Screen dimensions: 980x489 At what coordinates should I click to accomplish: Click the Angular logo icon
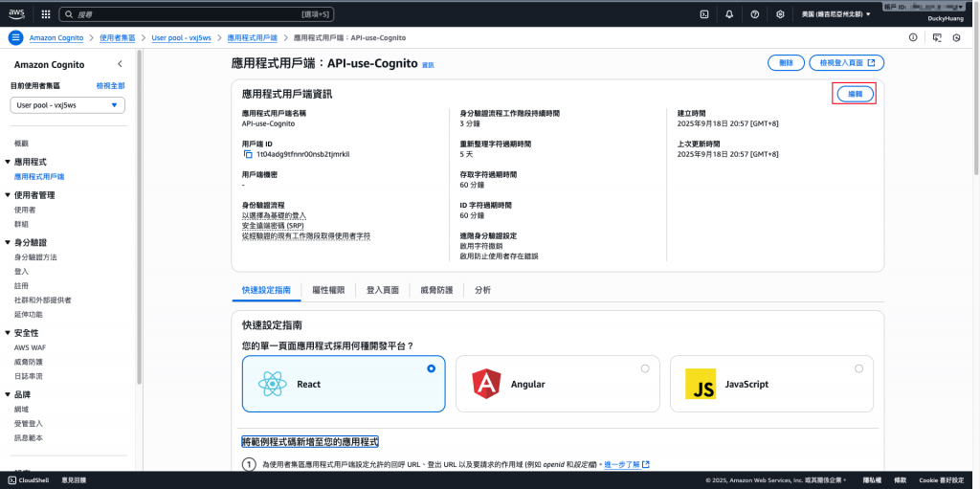486,384
